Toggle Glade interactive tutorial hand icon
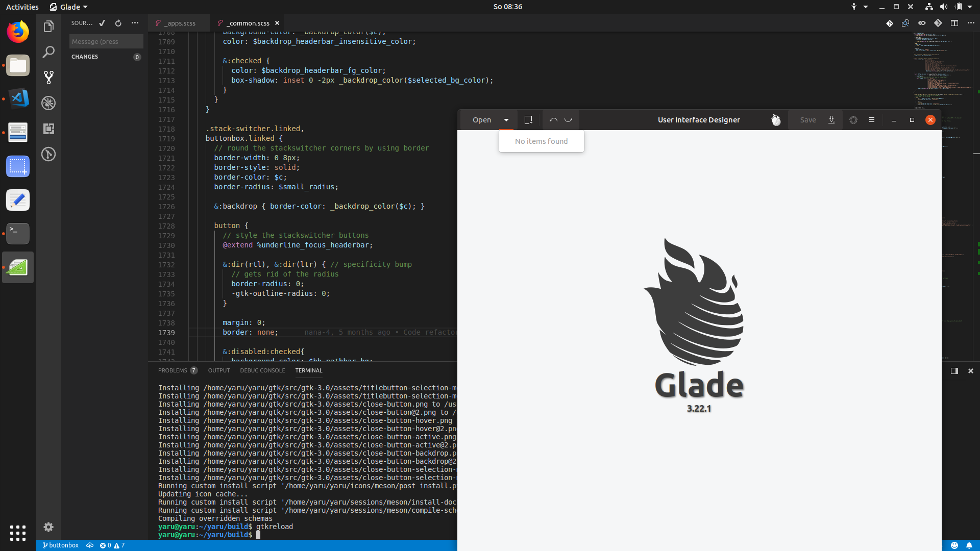 coord(776,120)
